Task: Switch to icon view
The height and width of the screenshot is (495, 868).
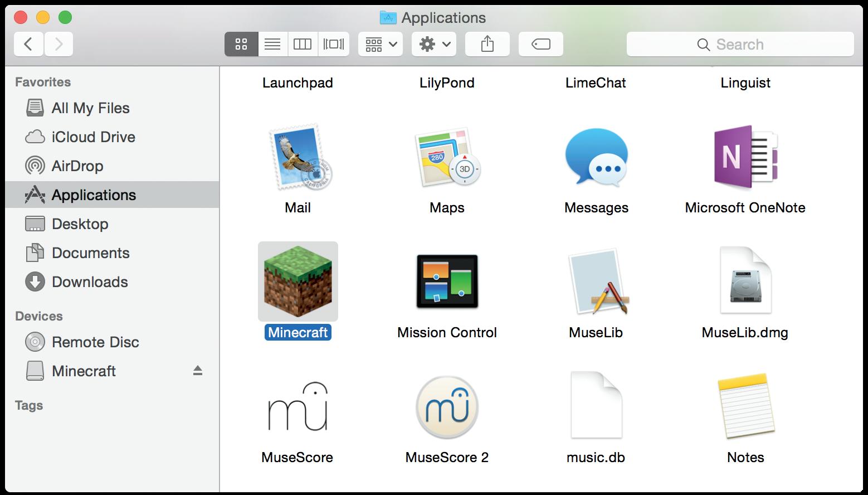Action: pyautogui.click(x=241, y=44)
